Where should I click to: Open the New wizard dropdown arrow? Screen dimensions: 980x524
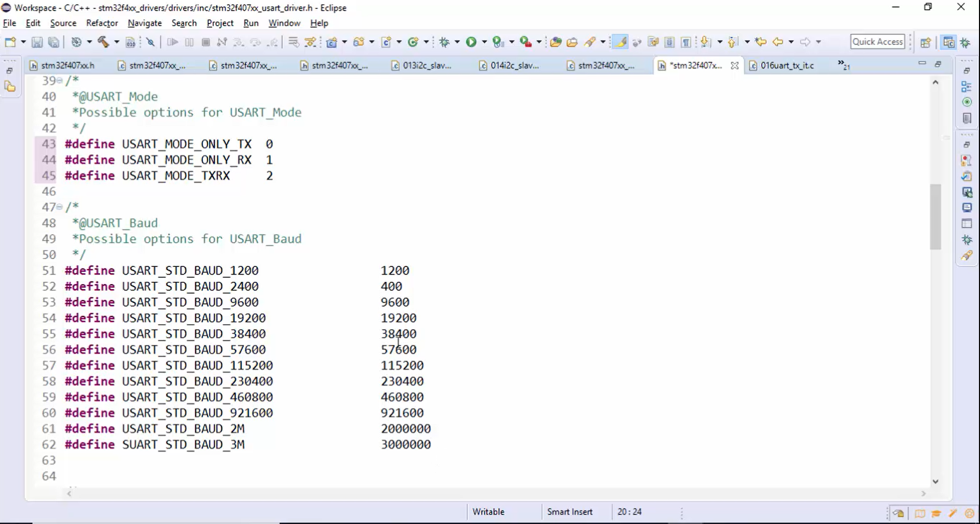tap(23, 42)
